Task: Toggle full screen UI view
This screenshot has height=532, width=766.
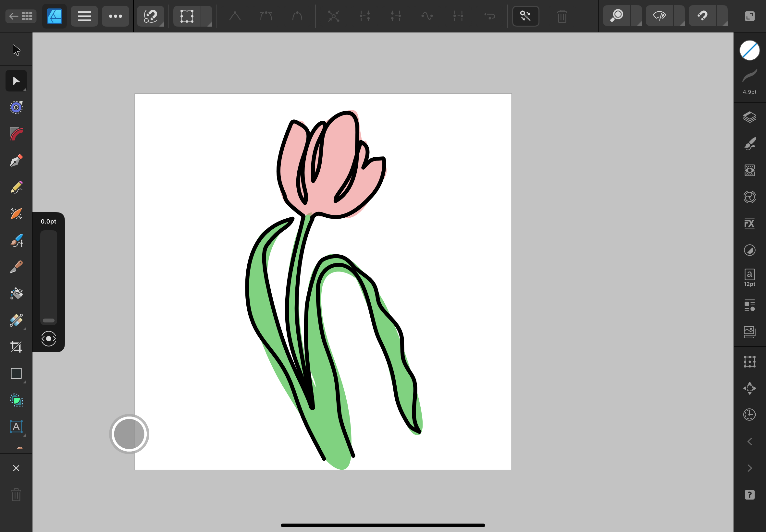Action: coord(750,16)
